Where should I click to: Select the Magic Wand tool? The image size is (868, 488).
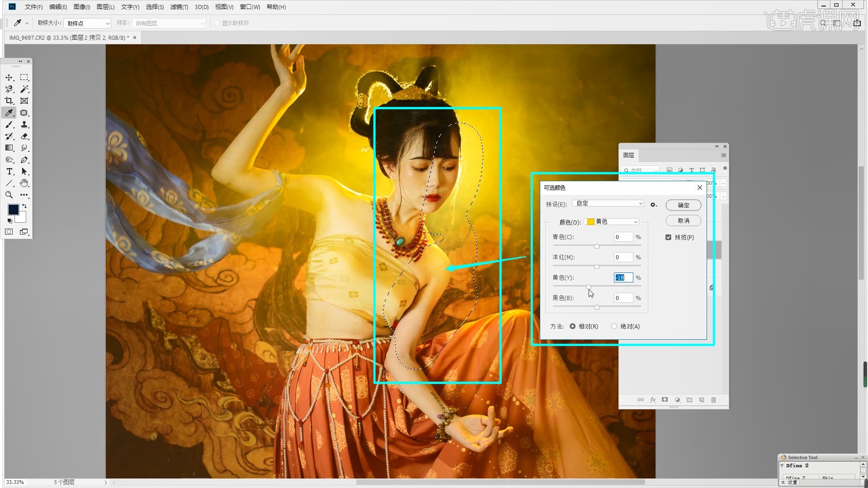pyautogui.click(x=24, y=89)
